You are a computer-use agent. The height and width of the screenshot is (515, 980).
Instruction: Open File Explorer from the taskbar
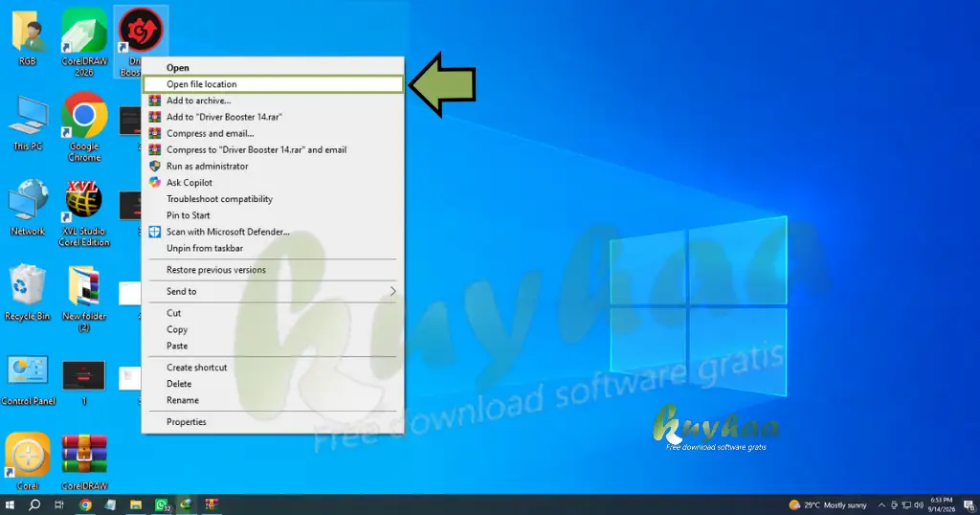coord(136,504)
